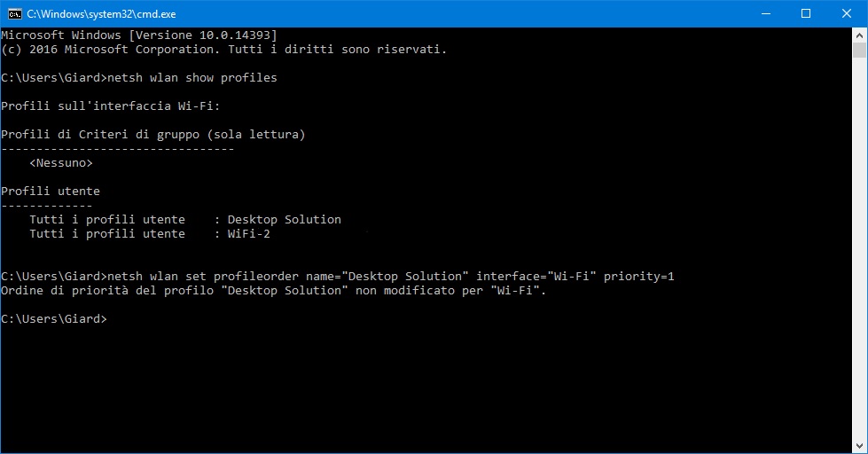Click the vertical scrollbar thumb
Image resolution: width=868 pixels, height=454 pixels.
[x=860, y=51]
